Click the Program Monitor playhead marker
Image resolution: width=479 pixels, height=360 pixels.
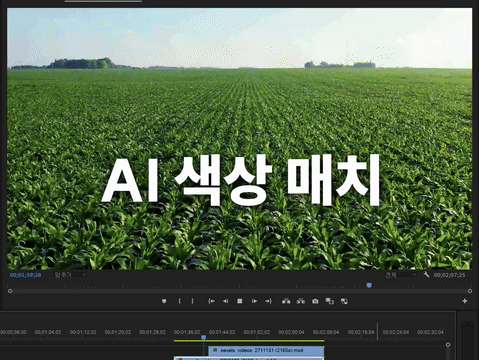click(x=369, y=285)
